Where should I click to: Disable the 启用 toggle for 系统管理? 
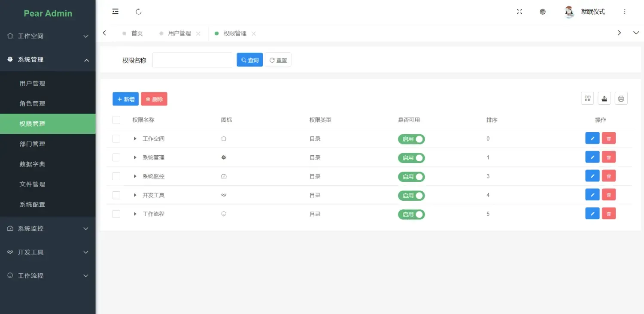click(411, 157)
